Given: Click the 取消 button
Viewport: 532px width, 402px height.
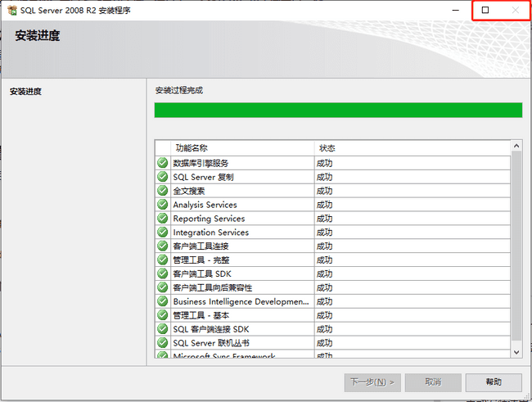Looking at the screenshot, I should tap(433, 382).
